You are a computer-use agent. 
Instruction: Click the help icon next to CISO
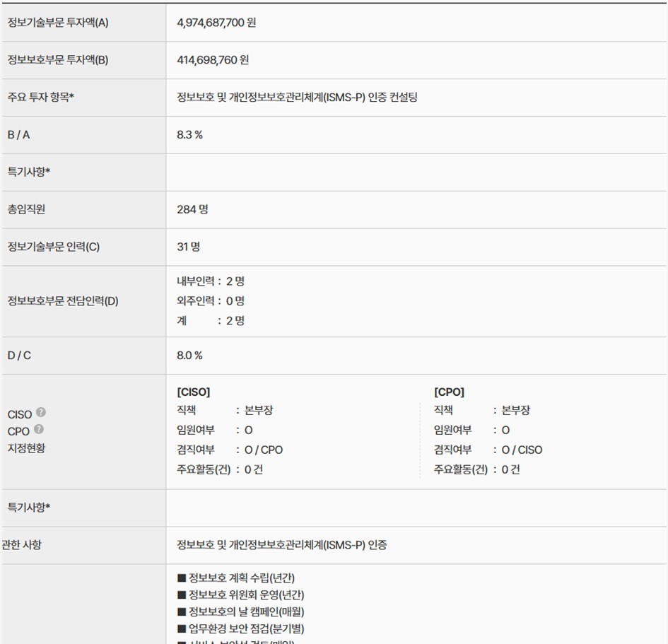coord(41,413)
